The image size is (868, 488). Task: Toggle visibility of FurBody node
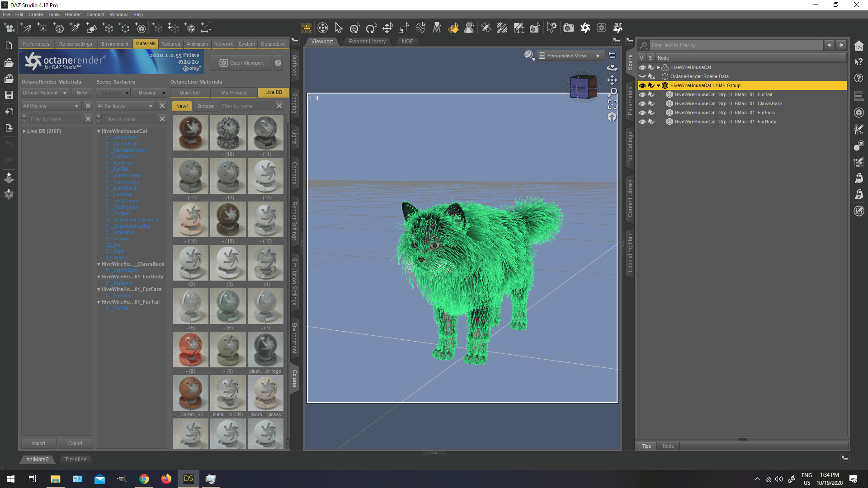tap(642, 122)
